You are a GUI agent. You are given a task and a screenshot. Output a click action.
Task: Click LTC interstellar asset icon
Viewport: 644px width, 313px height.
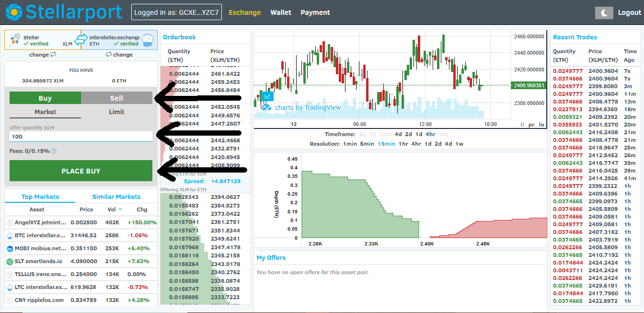(x=10, y=288)
